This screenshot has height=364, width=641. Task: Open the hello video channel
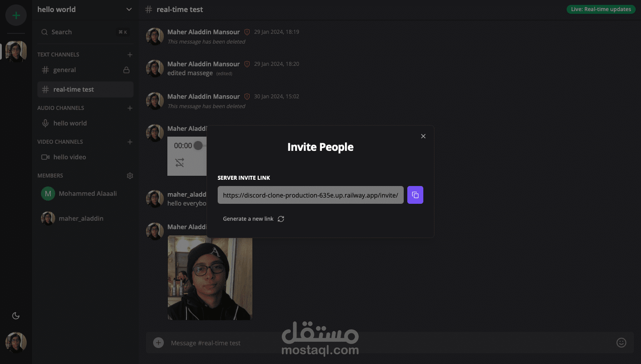coord(85,157)
